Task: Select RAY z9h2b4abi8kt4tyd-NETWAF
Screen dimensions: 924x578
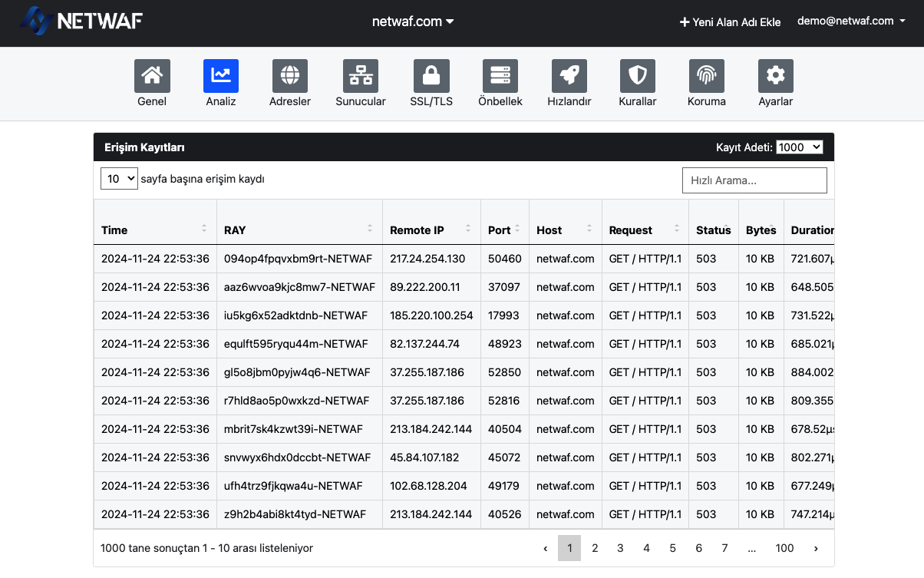Action: 295,514
